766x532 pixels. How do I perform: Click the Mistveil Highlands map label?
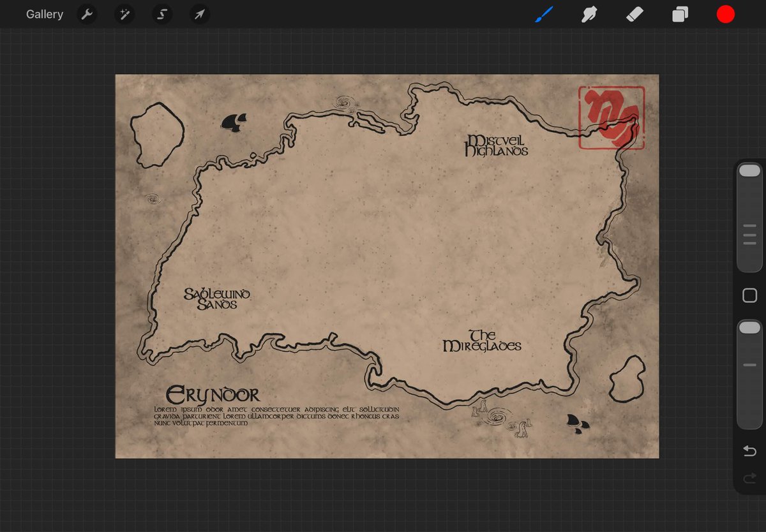point(497,145)
